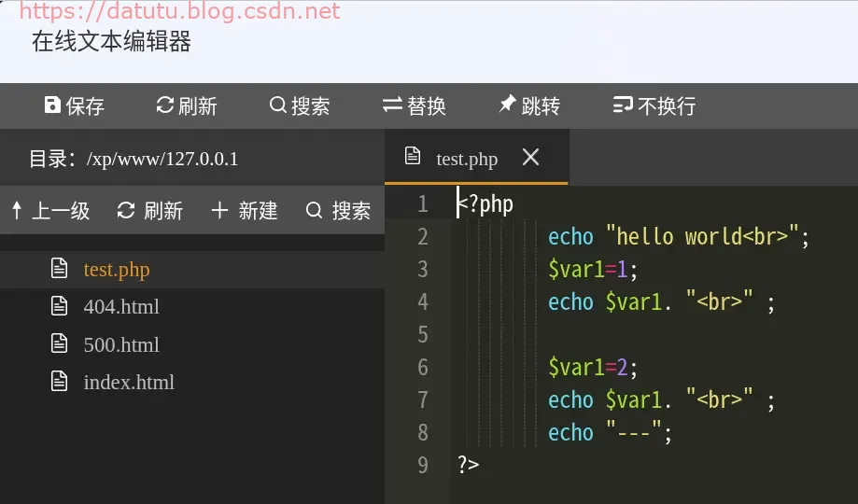Refresh the directory listing in file panel
This screenshot has width=858, height=504.
click(x=126, y=210)
